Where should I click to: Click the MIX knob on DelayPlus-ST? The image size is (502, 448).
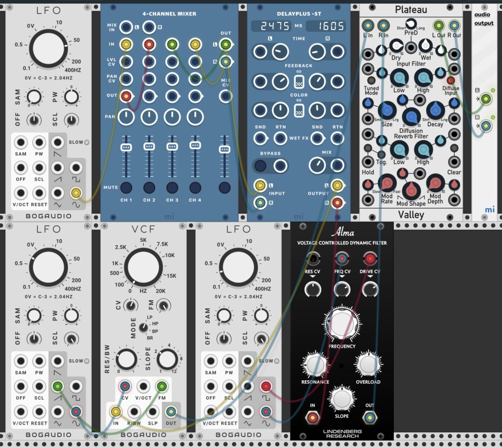[317, 166]
